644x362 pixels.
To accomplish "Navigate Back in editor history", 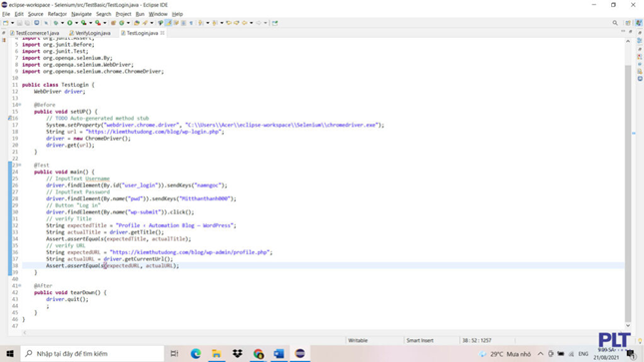I will pos(245,23).
